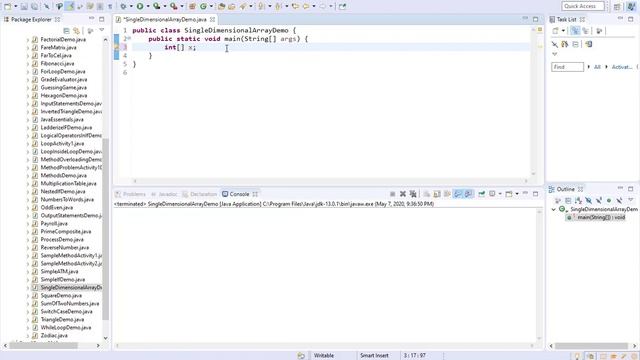Open Outline View Menu arrow
The width and height of the screenshot is (640, 360).
click(x=631, y=200)
